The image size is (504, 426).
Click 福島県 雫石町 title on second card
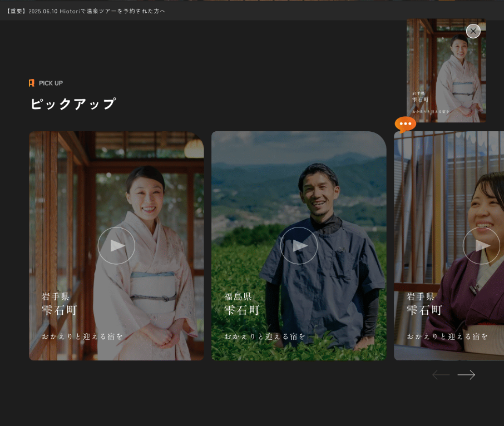(242, 304)
